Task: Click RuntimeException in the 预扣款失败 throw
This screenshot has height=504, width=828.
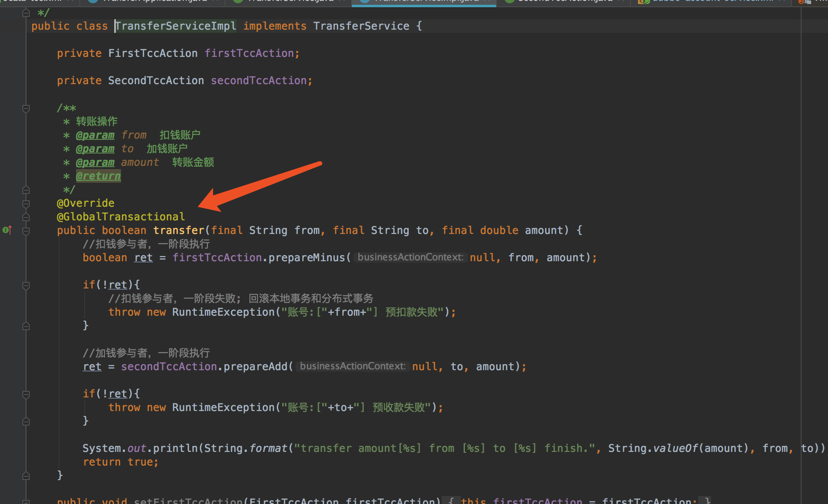Action: click(223, 312)
